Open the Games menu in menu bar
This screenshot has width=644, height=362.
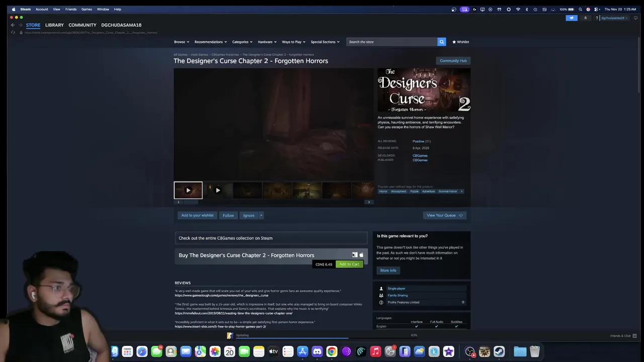pos(87,9)
